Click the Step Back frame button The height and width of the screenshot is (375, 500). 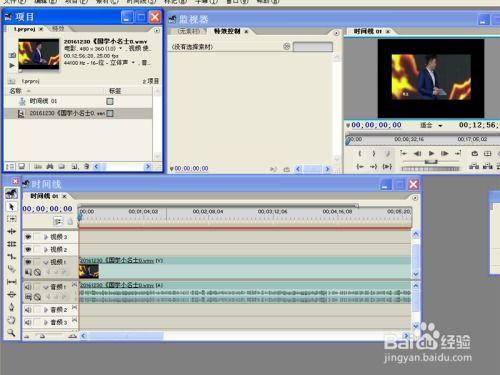417,153
